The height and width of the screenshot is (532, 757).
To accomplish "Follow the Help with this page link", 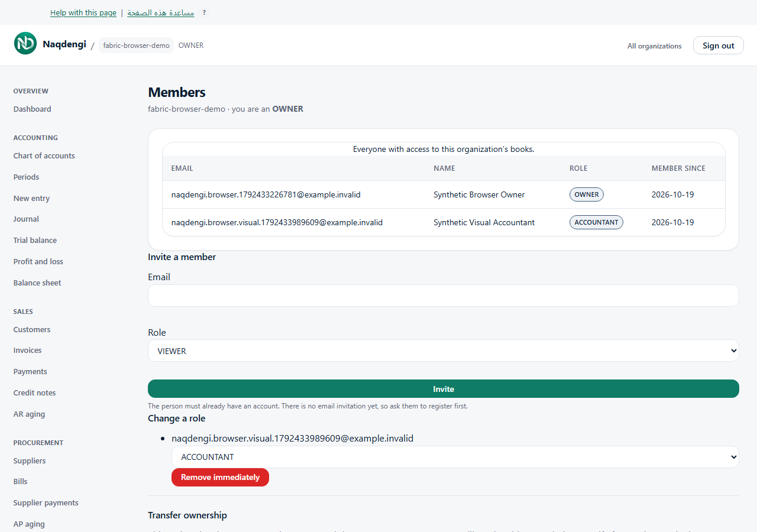I will (x=83, y=13).
